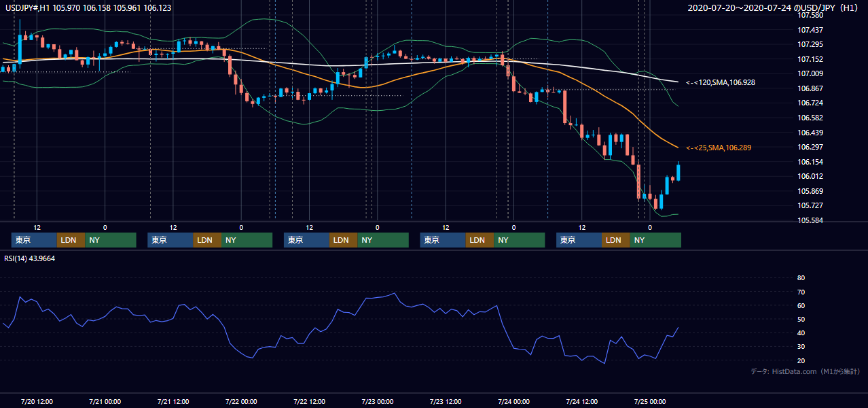The width and height of the screenshot is (868, 408).
Task: Click the 106.154 price axis label
Action: pos(810,162)
